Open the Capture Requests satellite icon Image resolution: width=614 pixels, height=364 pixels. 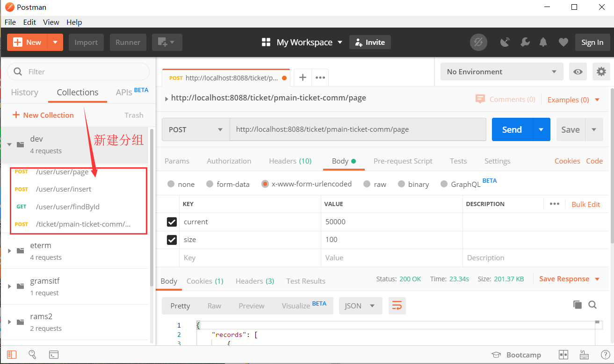point(505,42)
